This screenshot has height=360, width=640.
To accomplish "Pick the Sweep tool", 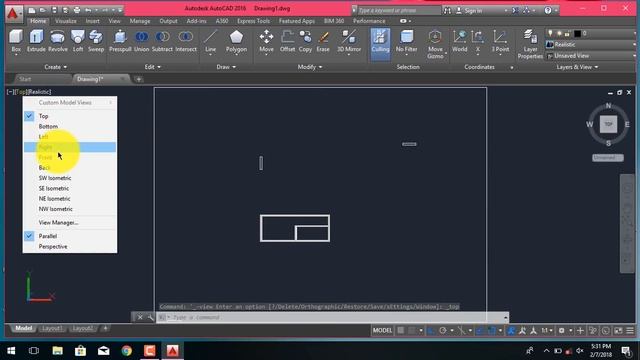I will click(96, 41).
